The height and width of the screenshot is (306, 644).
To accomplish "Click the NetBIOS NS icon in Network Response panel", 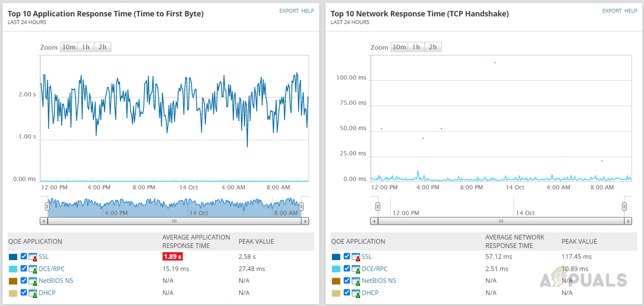I will [356, 281].
